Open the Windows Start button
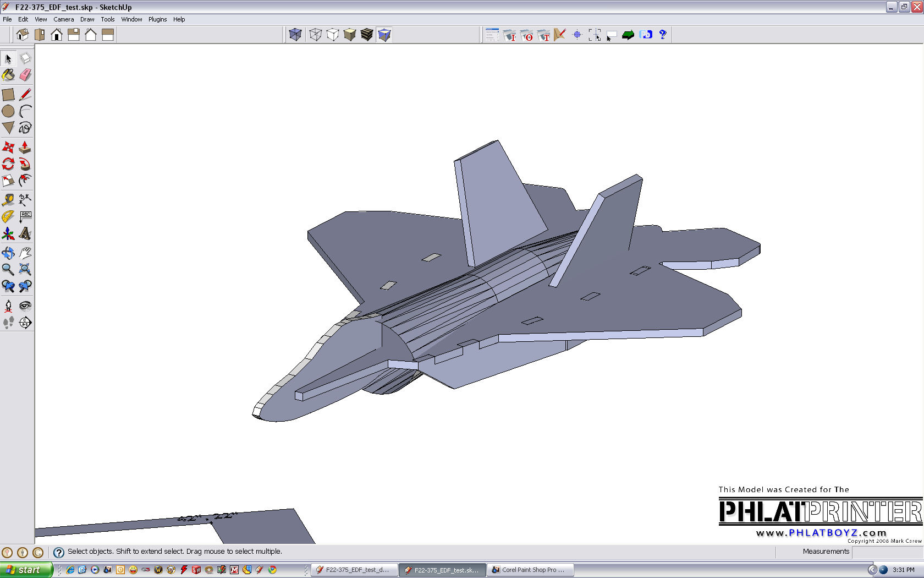 pyautogui.click(x=26, y=570)
